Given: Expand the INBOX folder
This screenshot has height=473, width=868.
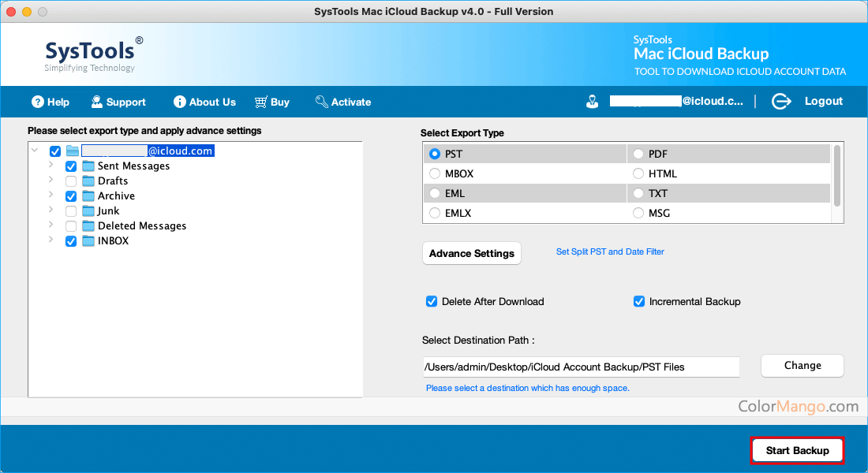Looking at the screenshot, I should pyautogui.click(x=51, y=239).
